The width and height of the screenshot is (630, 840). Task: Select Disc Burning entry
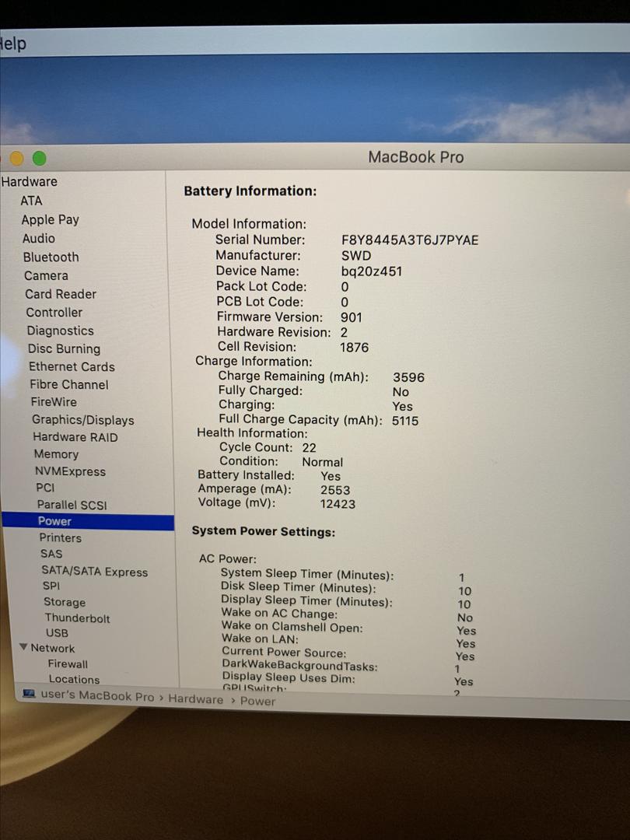(65, 348)
